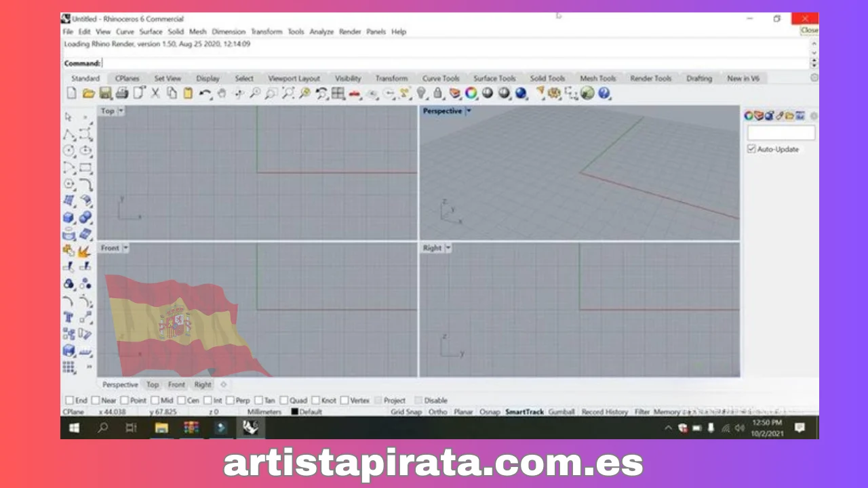Switch to the Curve Tools toolbar tab
Viewport: 868px width, 488px height.
[x=441, y=79]
